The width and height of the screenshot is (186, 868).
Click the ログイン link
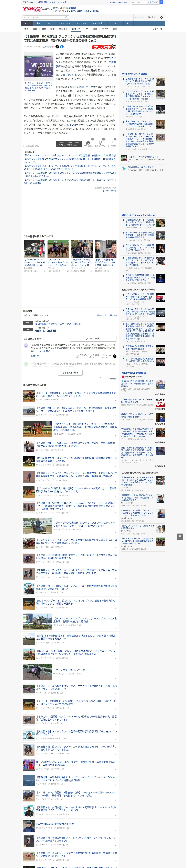[57, 11]
